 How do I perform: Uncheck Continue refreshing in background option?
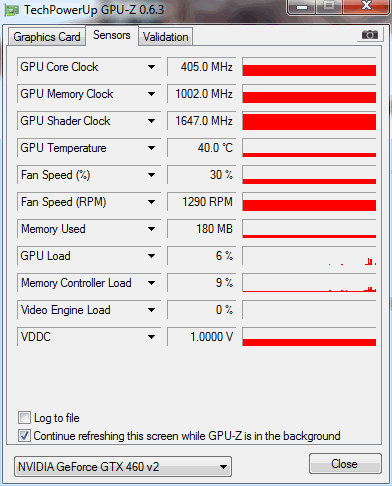click(x=24, y=436)
